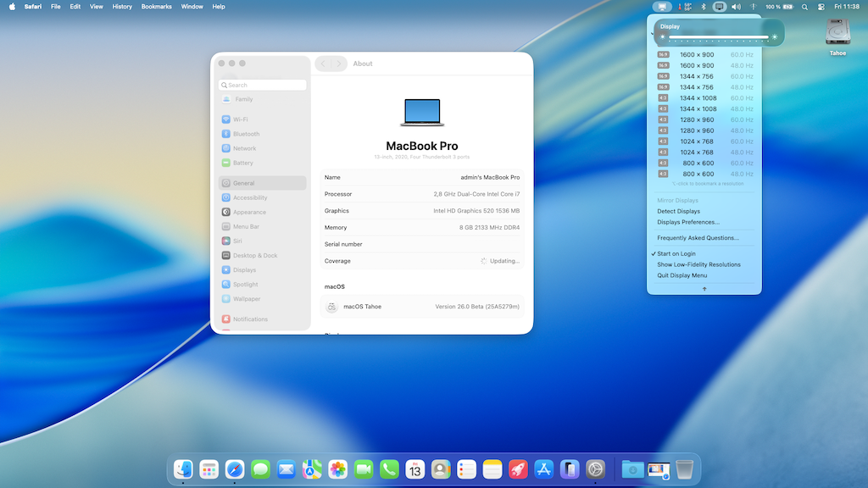Image resolution: width=868 pixels, height=488 pixels.
Task: Open the Downloads folder in the Dock
Action: coord(632,469)
